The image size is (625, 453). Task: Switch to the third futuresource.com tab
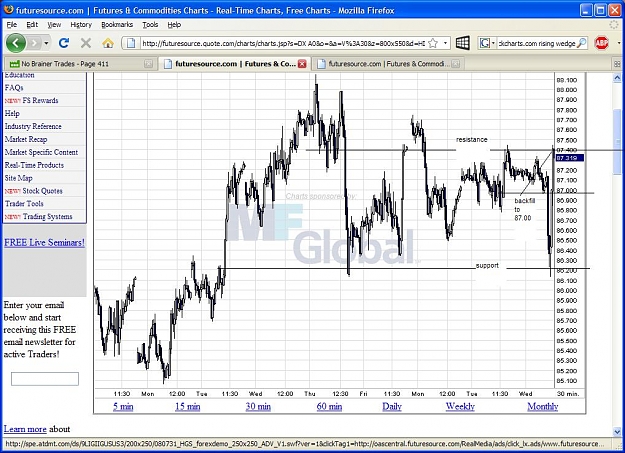click(x=387, y=64)
